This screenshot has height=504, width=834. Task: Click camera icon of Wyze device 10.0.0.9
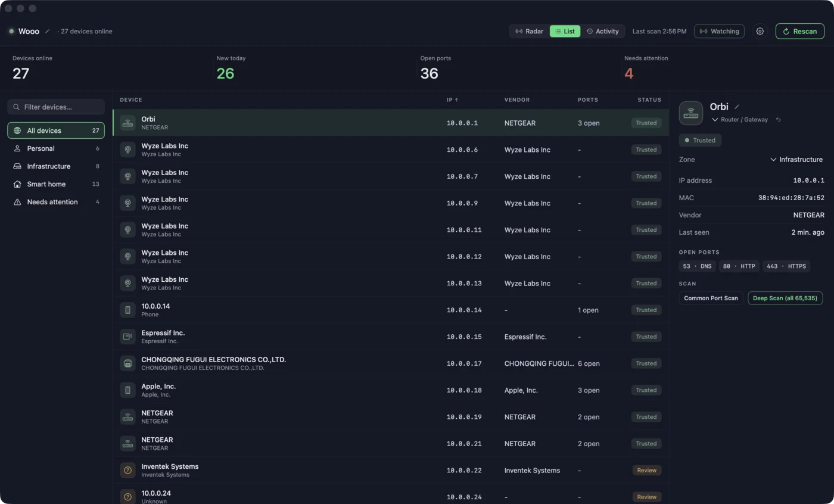click(127, 203)
